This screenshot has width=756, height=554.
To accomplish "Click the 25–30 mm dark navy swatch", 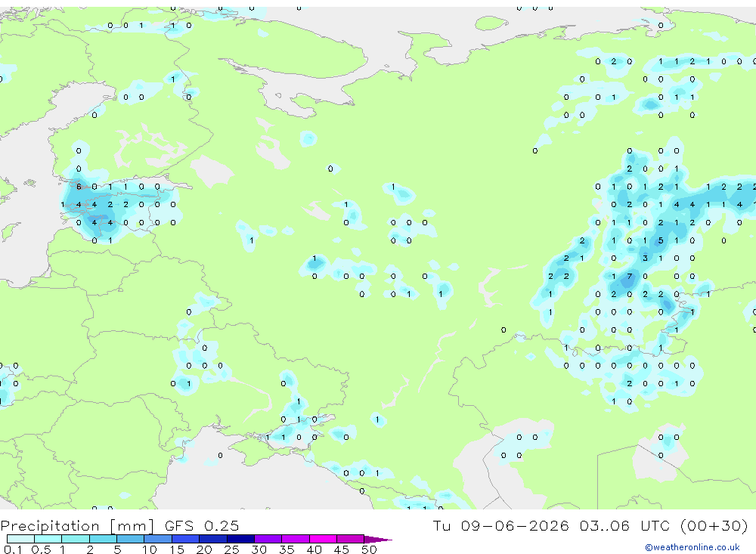I will (240, 539).
